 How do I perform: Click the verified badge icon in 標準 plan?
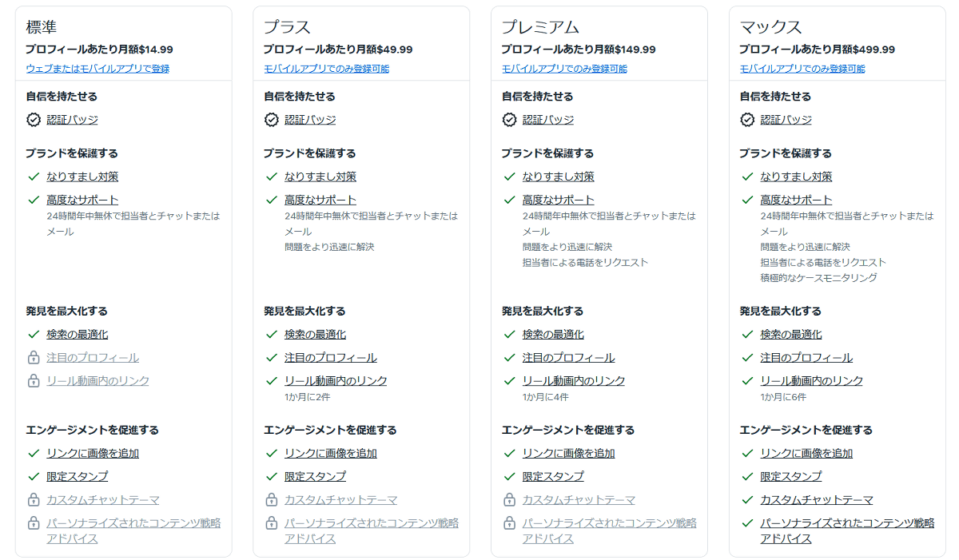(x=34, y=120)
